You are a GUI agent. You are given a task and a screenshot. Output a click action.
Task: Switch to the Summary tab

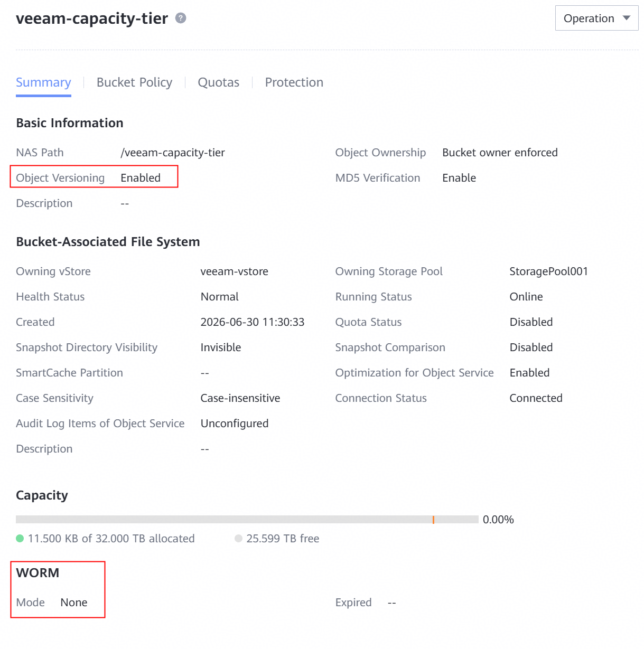[x=43, y=82]
